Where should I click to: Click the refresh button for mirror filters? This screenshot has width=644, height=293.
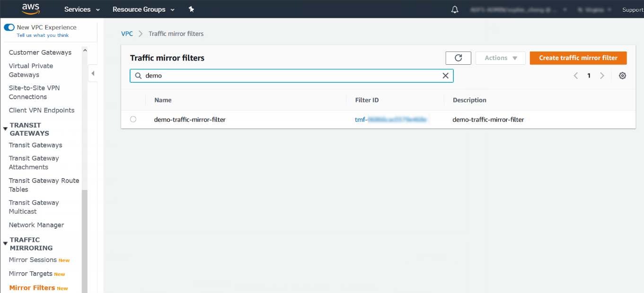458,58
